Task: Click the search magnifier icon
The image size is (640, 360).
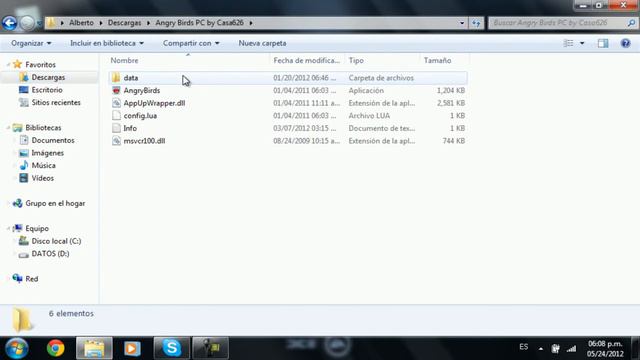Action: 631,23
